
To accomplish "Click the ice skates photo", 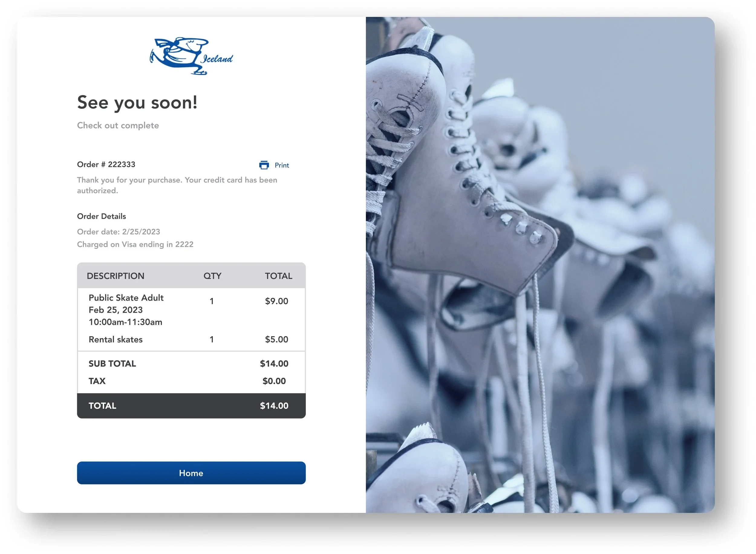I will click(x=540, y=265).
